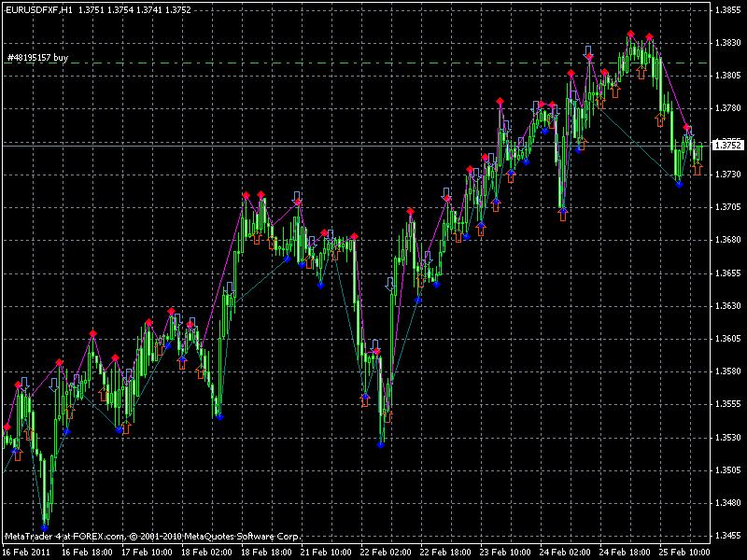Click the 1.3480 price axis label
747x560 pixels.
point(728,503)
